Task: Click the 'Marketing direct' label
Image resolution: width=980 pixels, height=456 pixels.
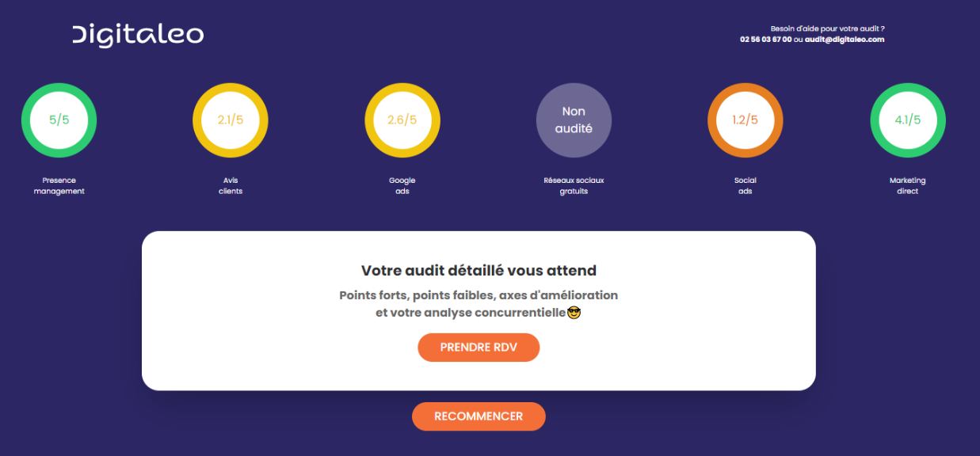Action: coord(908,186)
